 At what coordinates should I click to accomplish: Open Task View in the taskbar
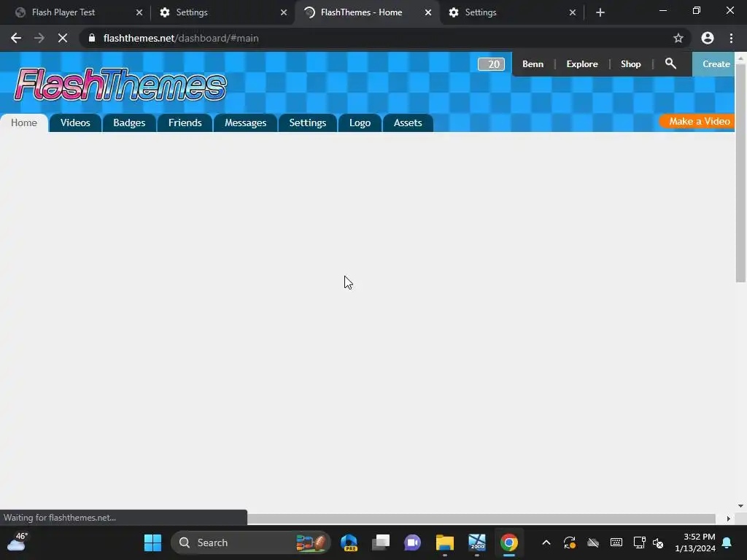[381, 542]
